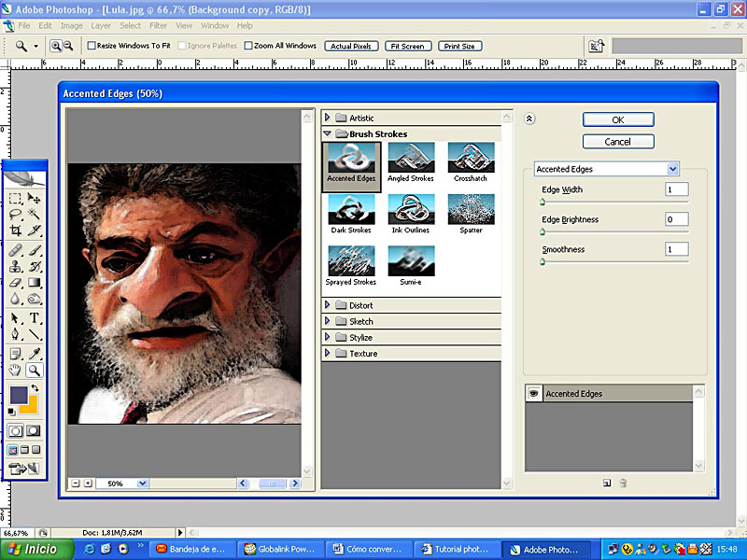Open the Layer menu
The width and height of the screenshot is (747, 560).
pyautogui.click(x=100, y=25)
